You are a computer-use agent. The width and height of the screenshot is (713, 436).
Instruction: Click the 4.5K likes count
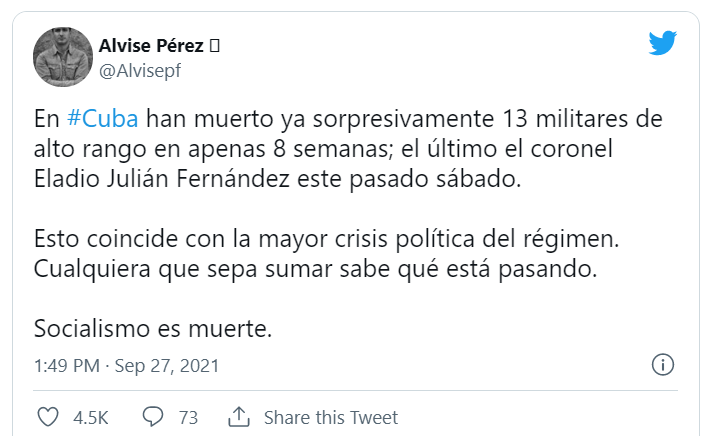click(91, 417)
